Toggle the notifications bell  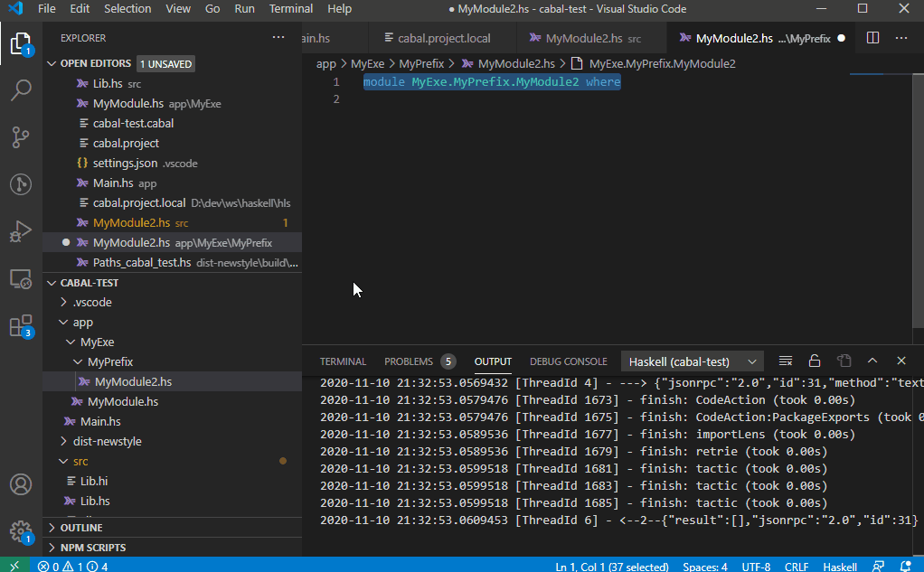[x=910, y=567]
